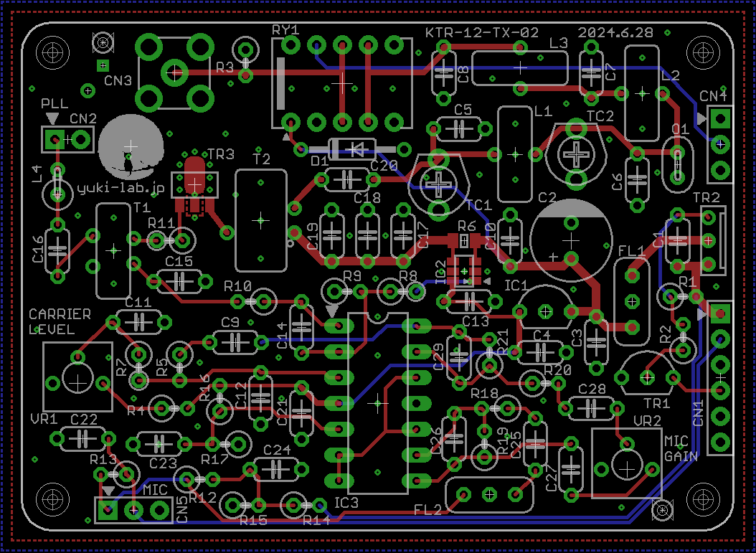Viewport: 756px width, 553px height.
Task: Select the R18 resistor label
Action: click(x=485, y=394)
